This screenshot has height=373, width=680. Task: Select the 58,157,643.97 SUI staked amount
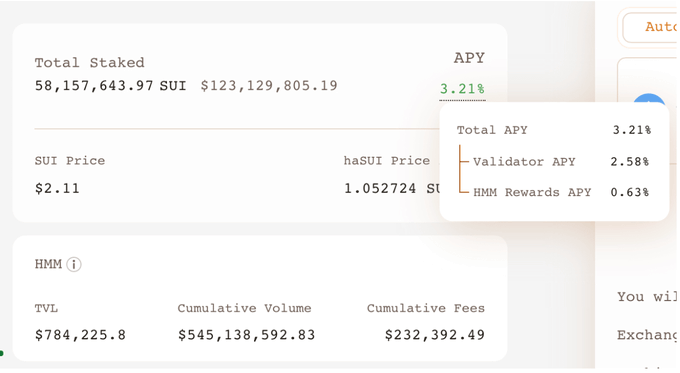[x=111, y=85]
